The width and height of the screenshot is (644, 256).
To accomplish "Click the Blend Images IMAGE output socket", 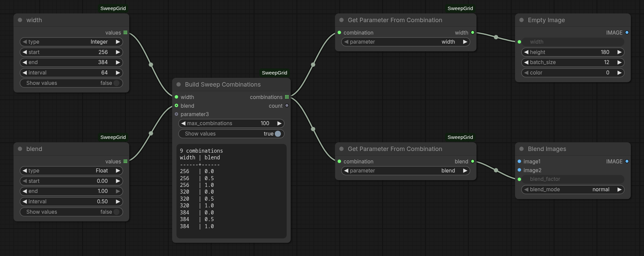I will [x=627, y=161].
